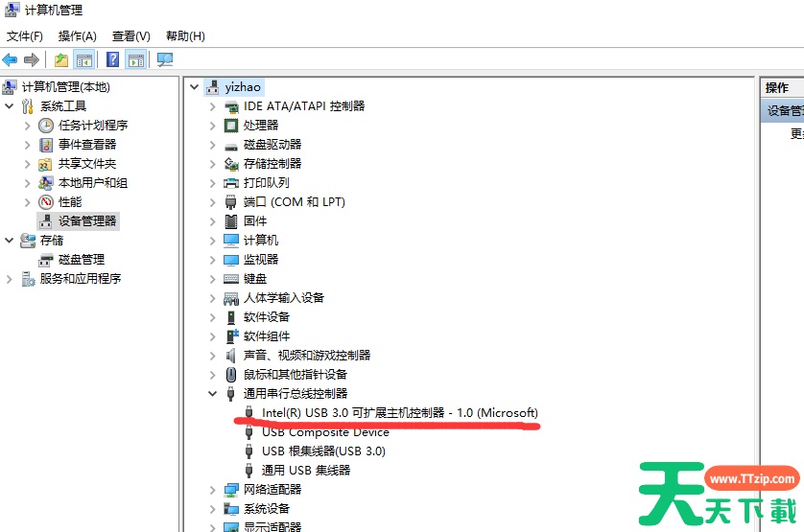Click the Forward arrow toolbar icon
The image size is (804, 532).
tap(32, 60)
